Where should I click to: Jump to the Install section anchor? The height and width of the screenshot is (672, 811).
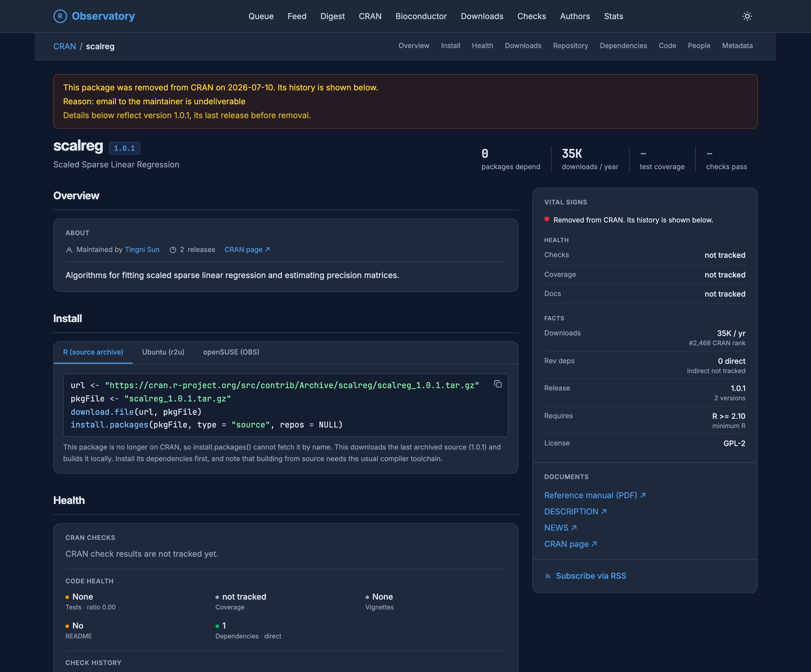[451, 45]
